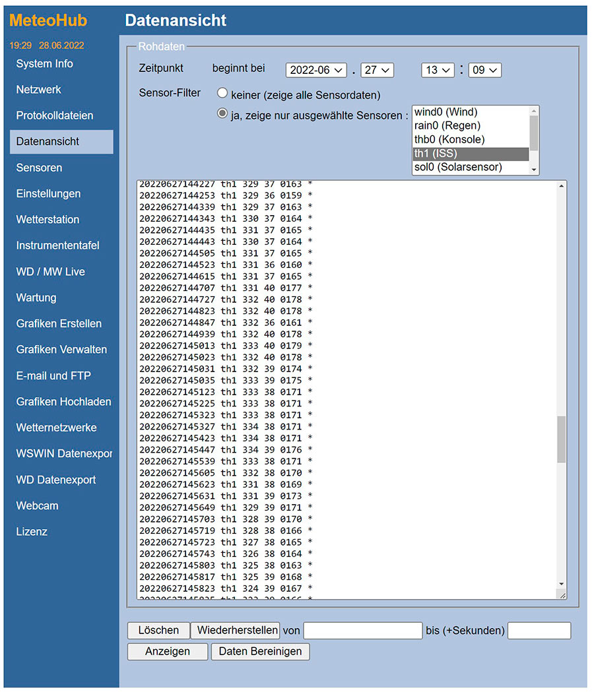Open the day dropdown showing 27

tap(378, 70)
